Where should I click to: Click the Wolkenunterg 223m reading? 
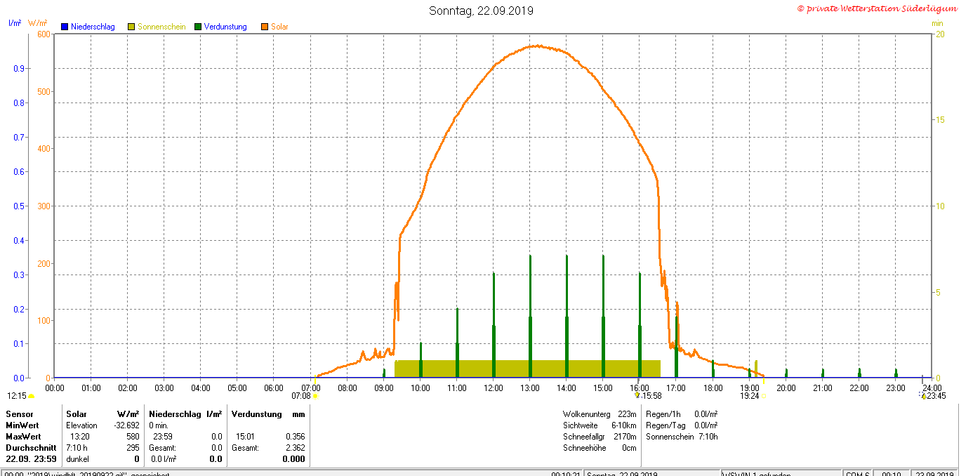[600, 414]
